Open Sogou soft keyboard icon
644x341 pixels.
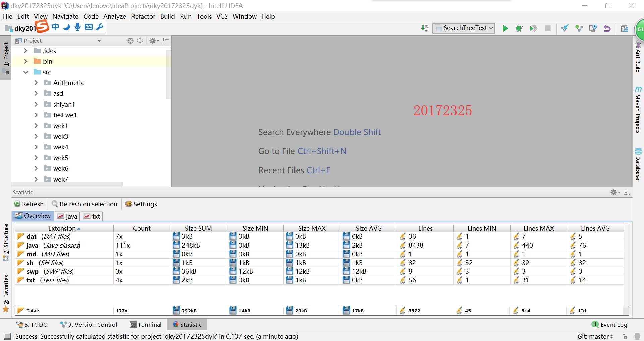coord(89,27)
